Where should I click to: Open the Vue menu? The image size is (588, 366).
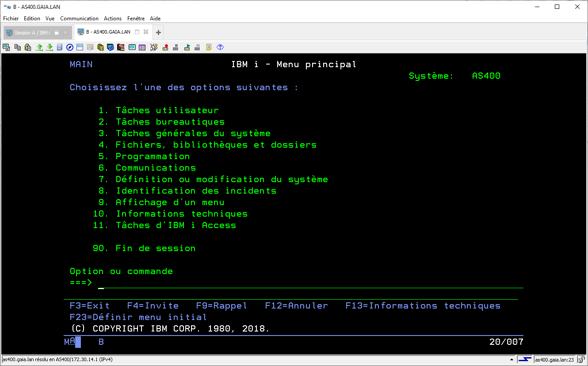tap(50, 19)
